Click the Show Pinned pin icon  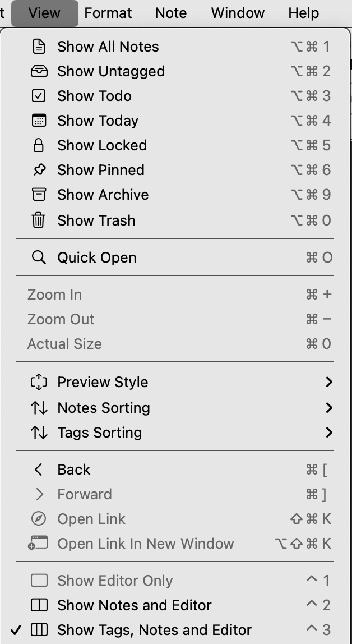click(39, 170)
